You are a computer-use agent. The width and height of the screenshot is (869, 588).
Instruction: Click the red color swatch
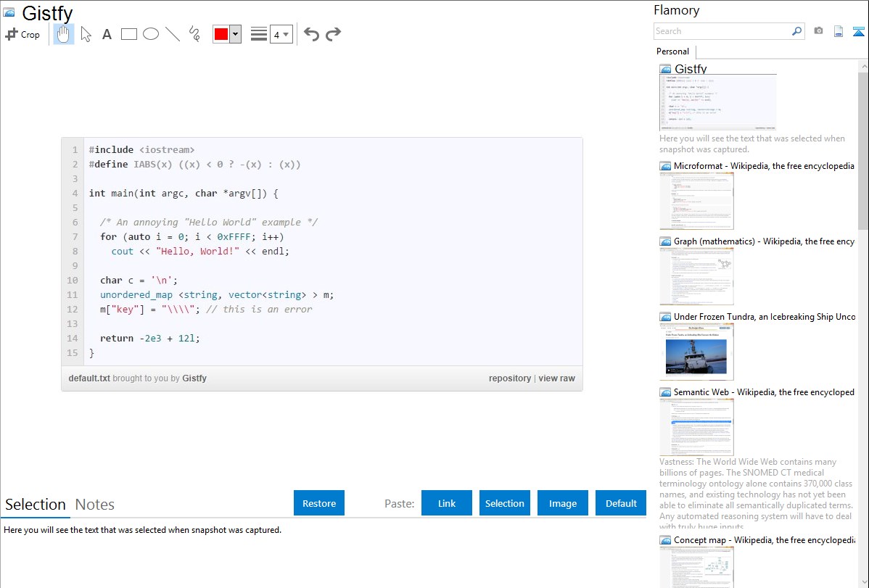pyautogui.click(x=221, y=34)
